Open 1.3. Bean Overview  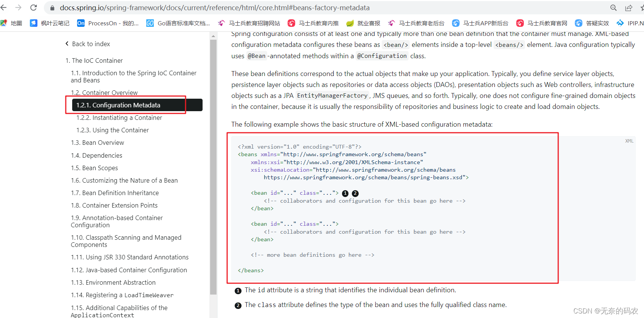[x=98, y=143]
